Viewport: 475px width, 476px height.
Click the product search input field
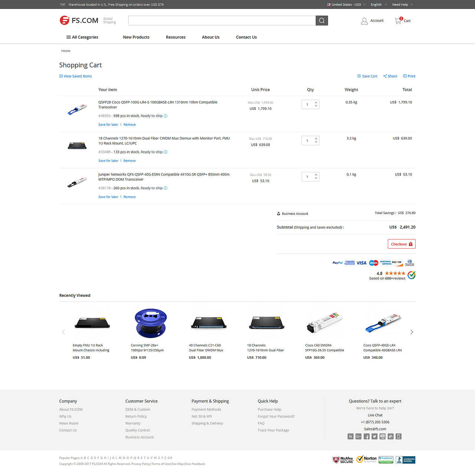[x=222, y=20]
